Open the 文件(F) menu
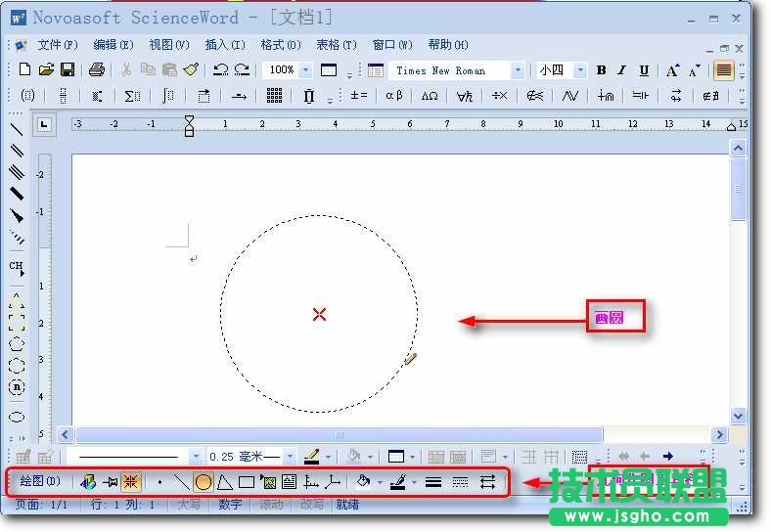Viewport: 771px width, 532px height. click(x=58, y=45)
